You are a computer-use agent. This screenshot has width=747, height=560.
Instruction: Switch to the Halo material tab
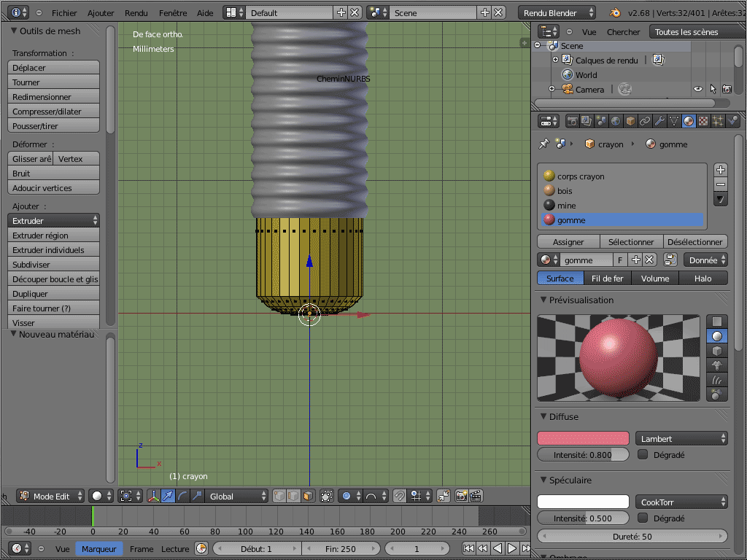[703, 279]
